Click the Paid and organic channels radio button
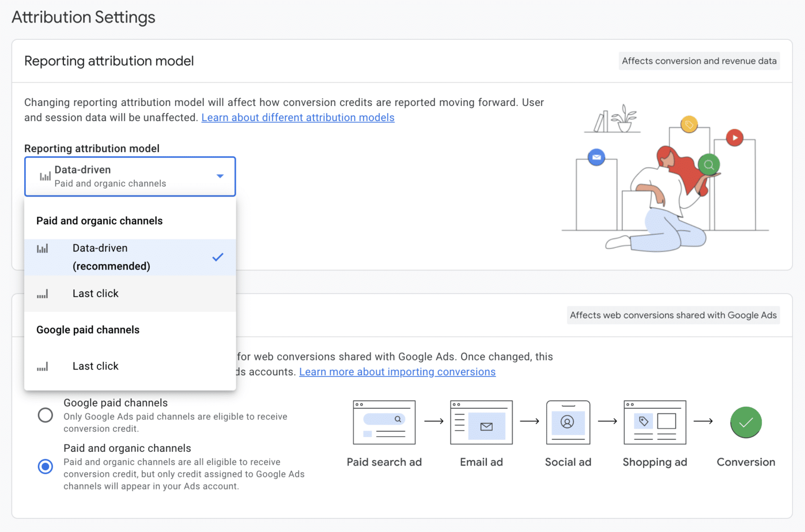 tap(45, 466)
